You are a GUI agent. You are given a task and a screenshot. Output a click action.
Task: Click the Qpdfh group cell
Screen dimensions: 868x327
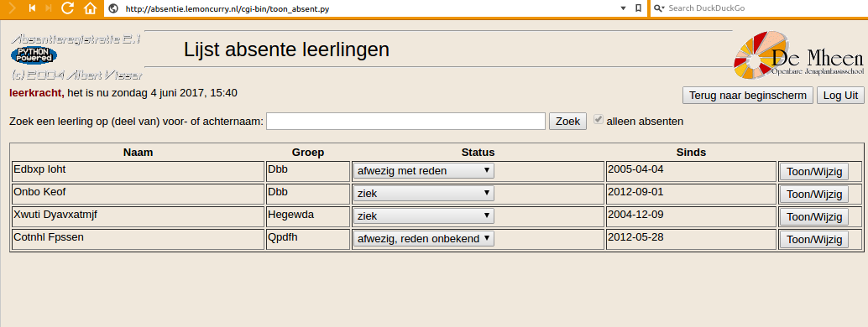pos(308,239)
